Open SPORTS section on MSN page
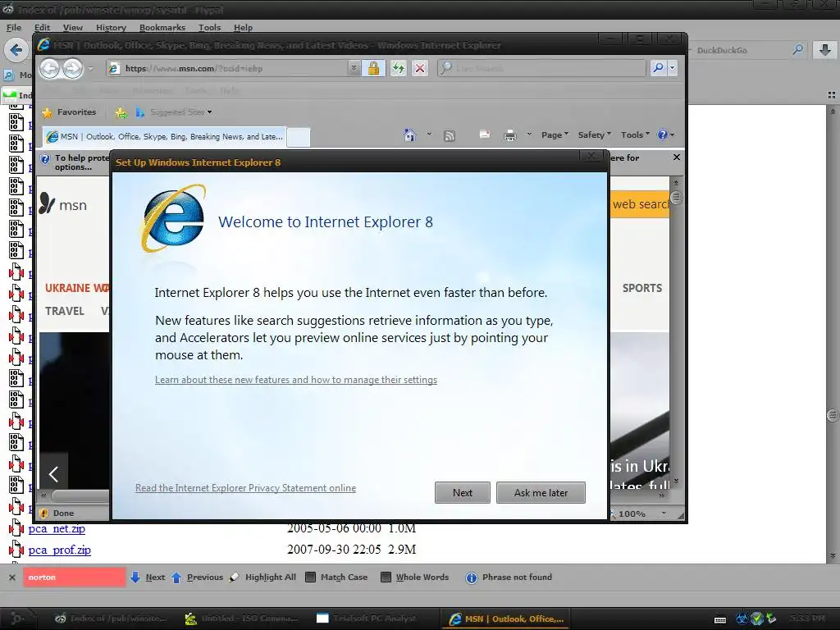840x630 pixels. pos(641,288)
